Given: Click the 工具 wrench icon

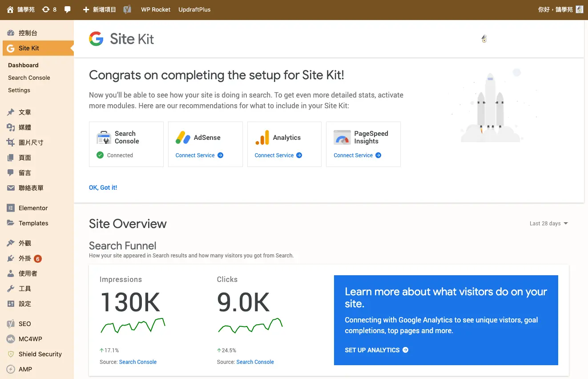Looking at the screenshot, I should click(x=11, y=289).
